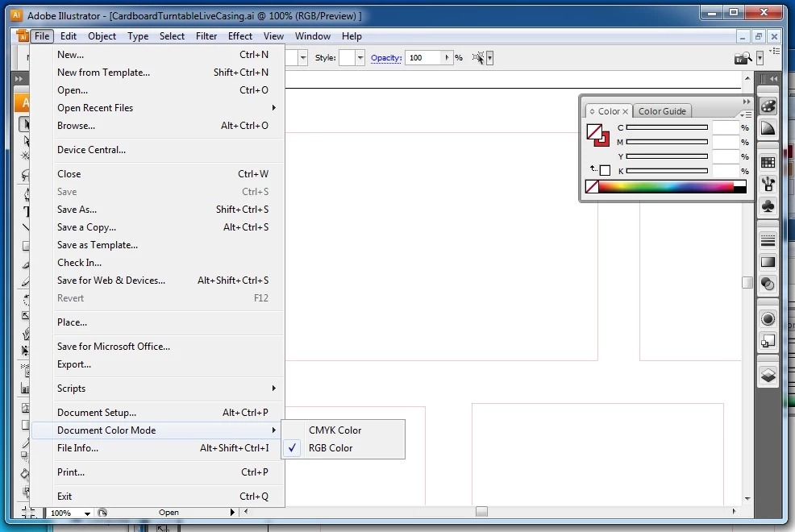Choose Document Setup menu entry
This screenshot has height=532, width=795.
[157, 413]
